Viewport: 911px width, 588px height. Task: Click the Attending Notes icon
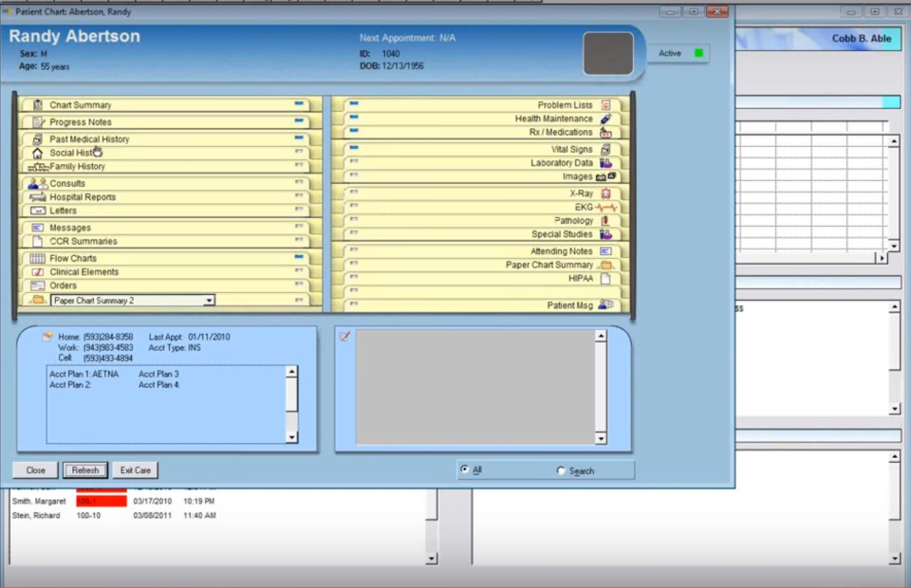click(x=606, y=251)
